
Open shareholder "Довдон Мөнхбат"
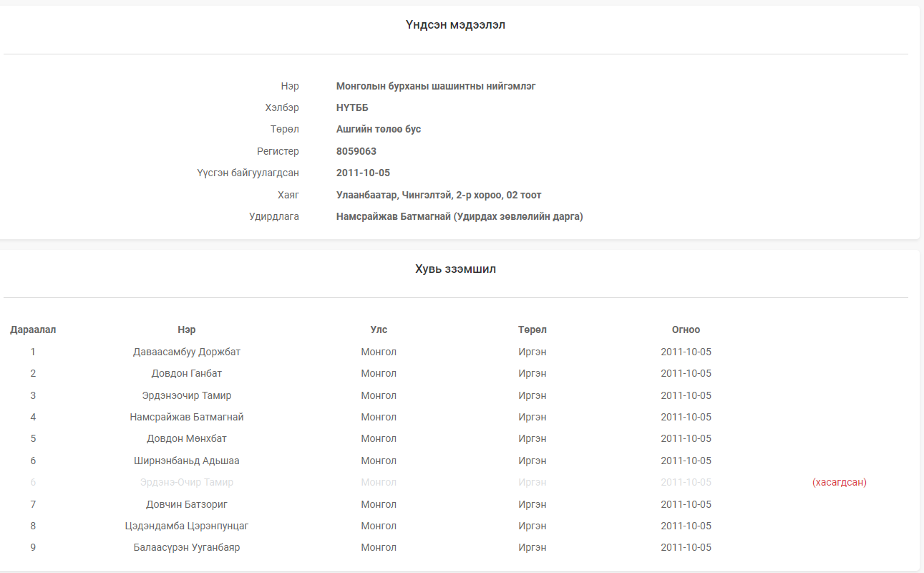click(x=187, y=438)
